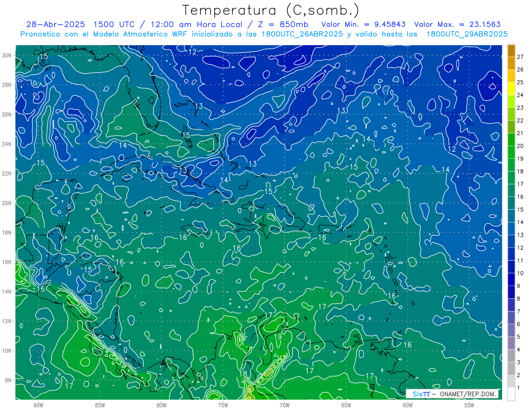
Task: Click the 65W longitude axis label
Action: pos(346,405)
